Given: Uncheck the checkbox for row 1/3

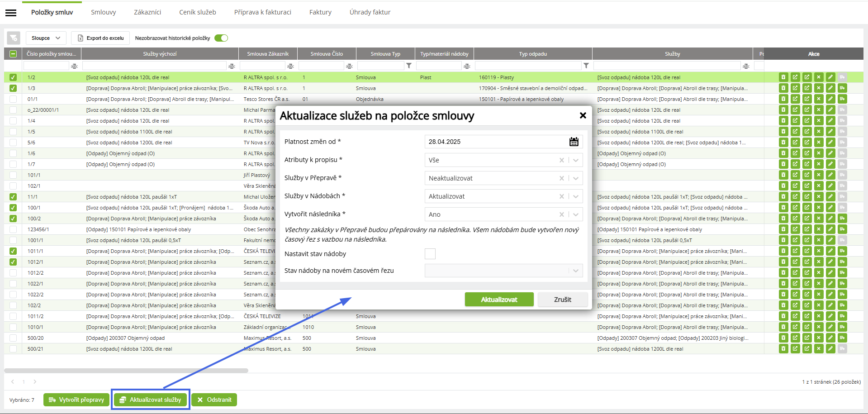Looking at the screenshot, I should point(13,88).
